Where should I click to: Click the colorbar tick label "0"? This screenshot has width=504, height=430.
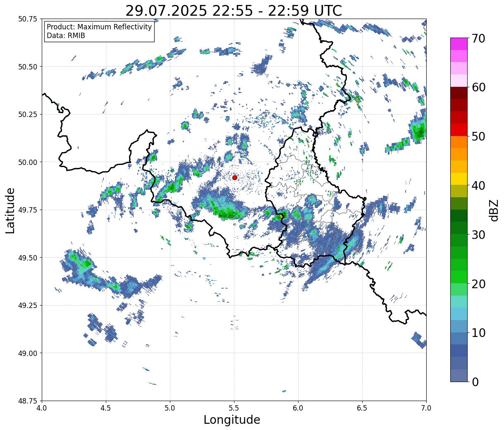(x=475, y=382)
